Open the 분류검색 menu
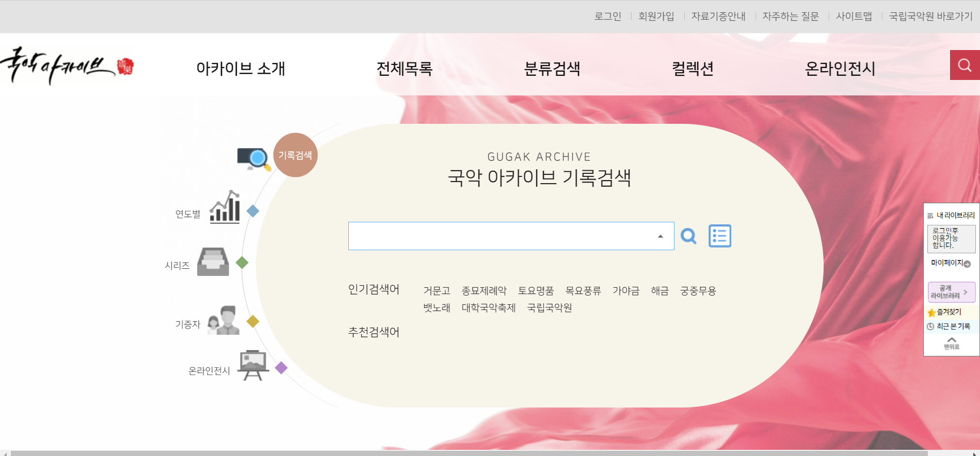Image resolution: width=980 pixels, height=456 pixels. tap(552, 69)
